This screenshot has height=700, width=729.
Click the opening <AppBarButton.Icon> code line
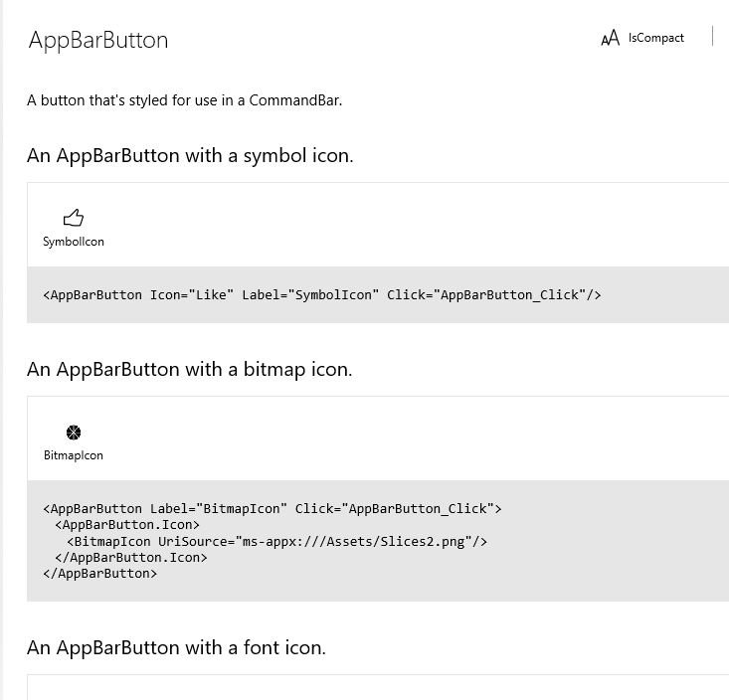click(127, 524)
